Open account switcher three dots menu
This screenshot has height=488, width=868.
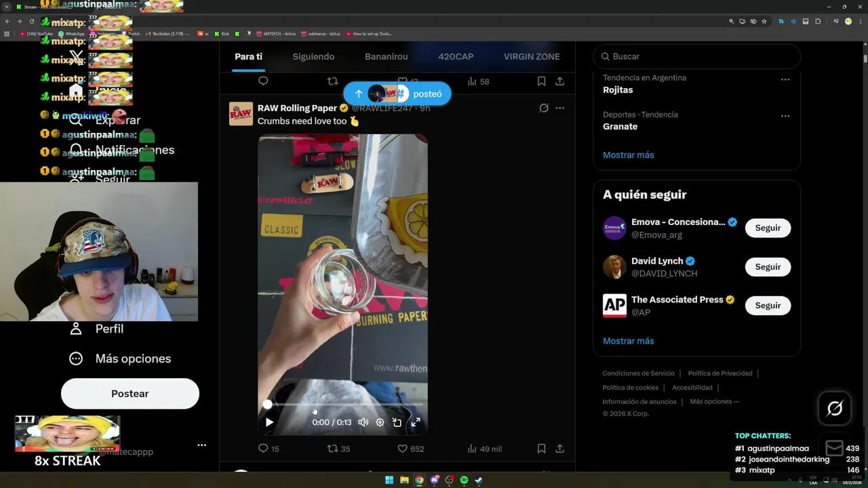[x=201, y=445]
